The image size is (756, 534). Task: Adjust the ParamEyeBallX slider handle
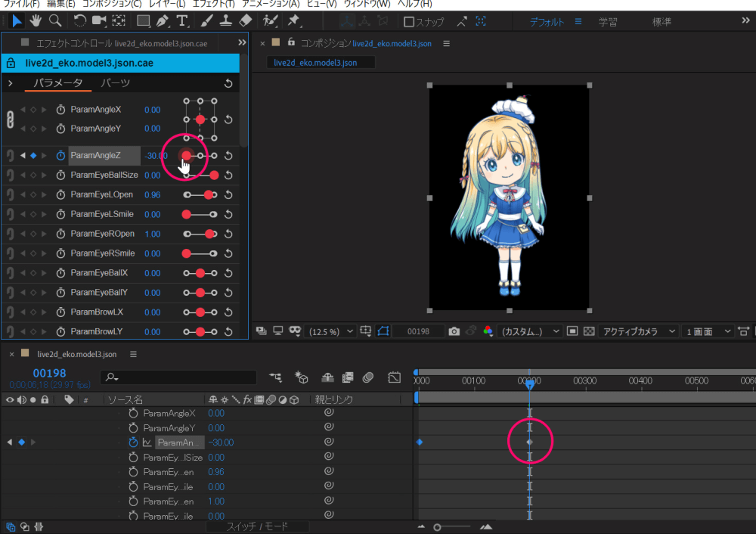[x=200, y=273]
